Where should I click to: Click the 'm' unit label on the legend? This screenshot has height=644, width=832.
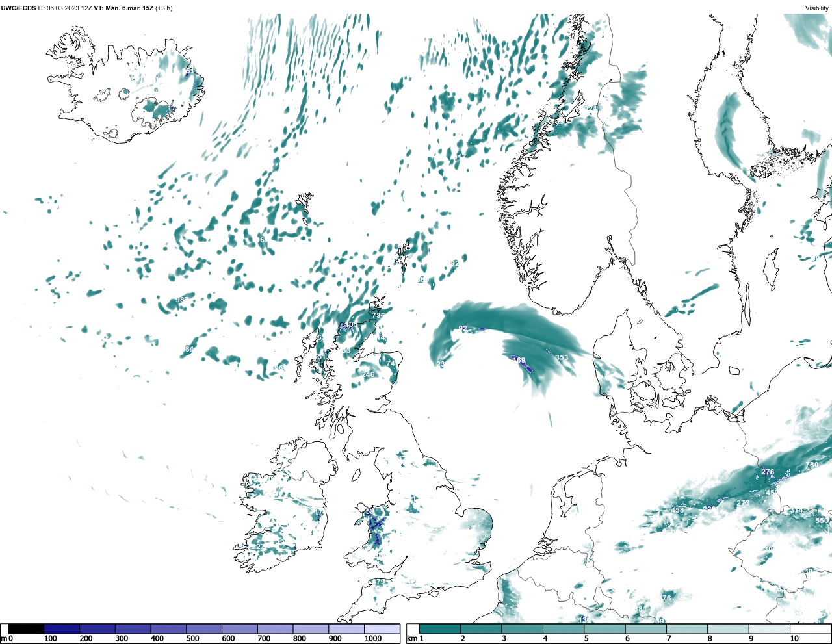3,639
